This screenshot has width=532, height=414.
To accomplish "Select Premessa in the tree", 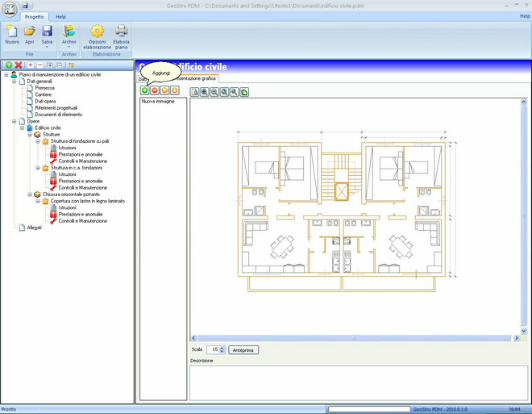I will [45, 88].
